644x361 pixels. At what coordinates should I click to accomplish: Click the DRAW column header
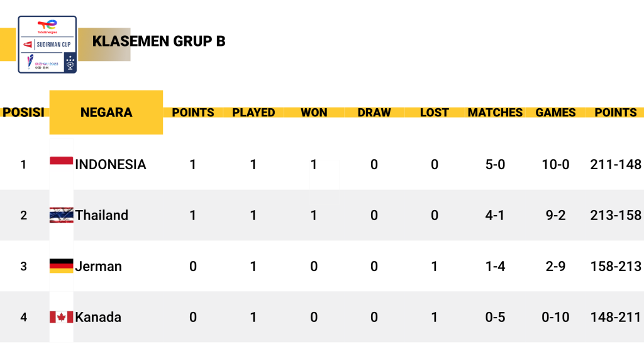tap(374, 113)
